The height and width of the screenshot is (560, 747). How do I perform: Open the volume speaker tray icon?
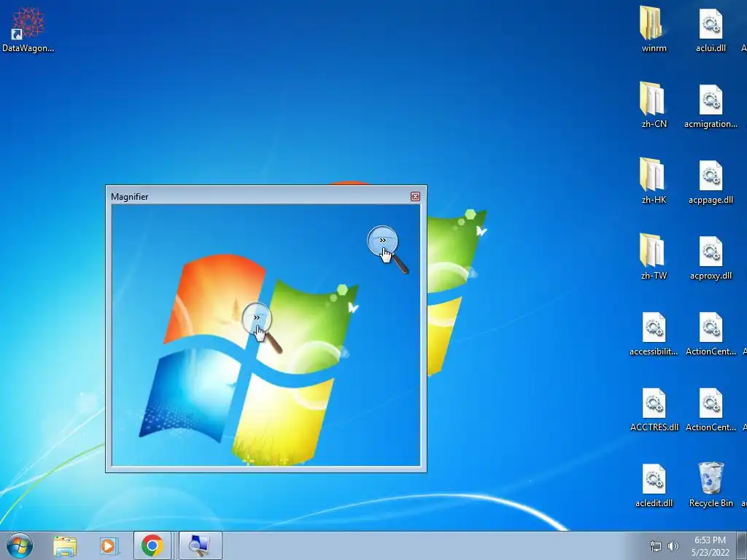coord(673,546)
